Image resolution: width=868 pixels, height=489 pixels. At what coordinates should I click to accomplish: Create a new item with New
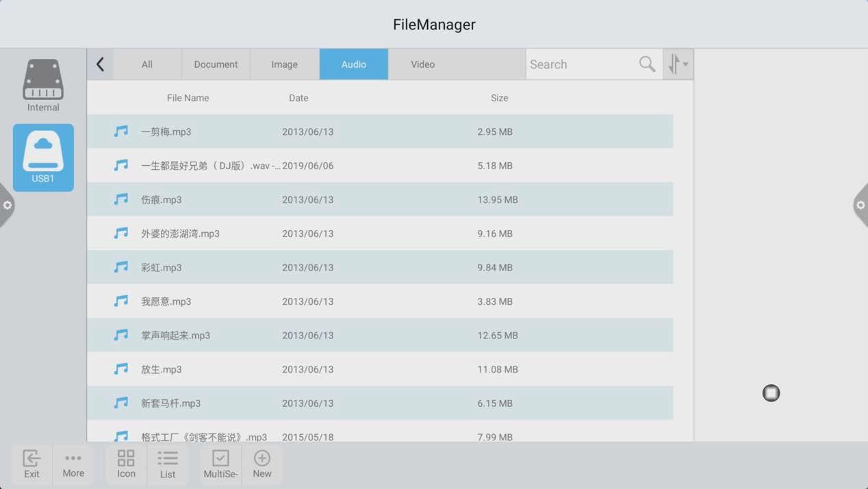point(262,464)
